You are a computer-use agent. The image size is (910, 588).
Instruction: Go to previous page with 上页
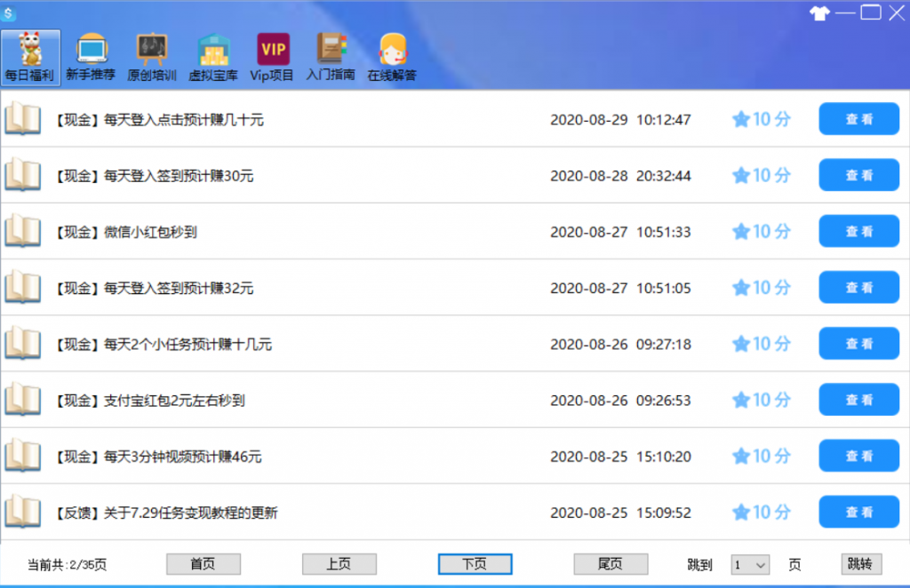[x=339, y=564]
